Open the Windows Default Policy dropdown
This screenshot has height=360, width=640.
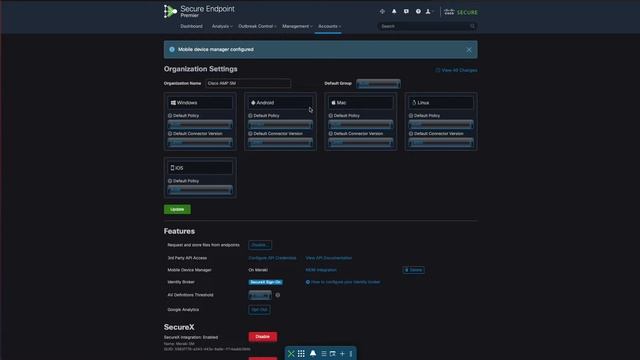(200, 124)
